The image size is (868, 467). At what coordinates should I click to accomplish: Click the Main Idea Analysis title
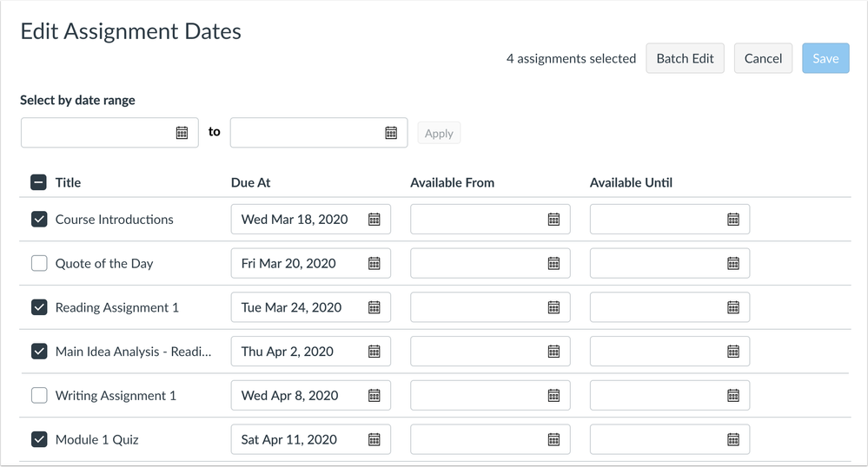coord(133,352)
